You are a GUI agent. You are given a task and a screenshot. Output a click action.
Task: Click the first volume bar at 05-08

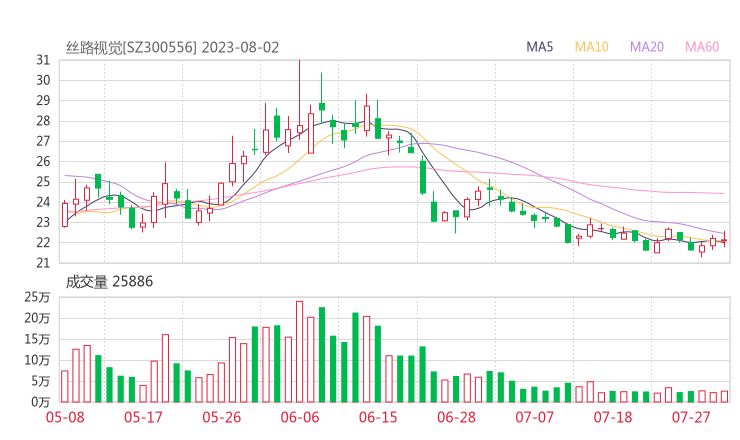pos(65,387)
